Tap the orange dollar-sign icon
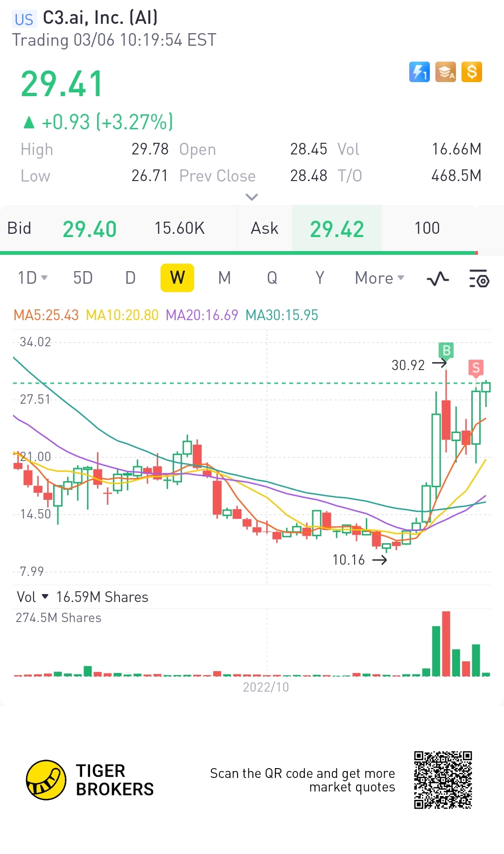 [472, 72]
